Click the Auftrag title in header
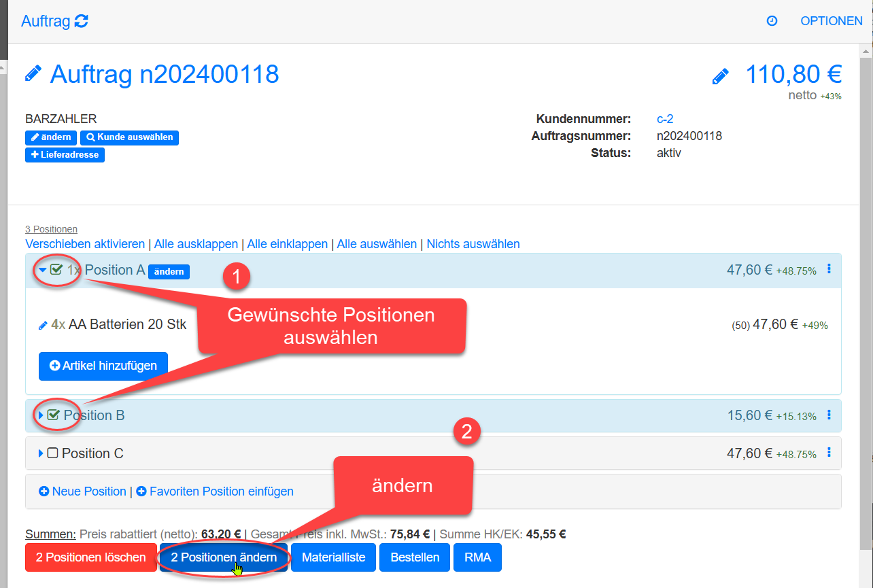 46,21
